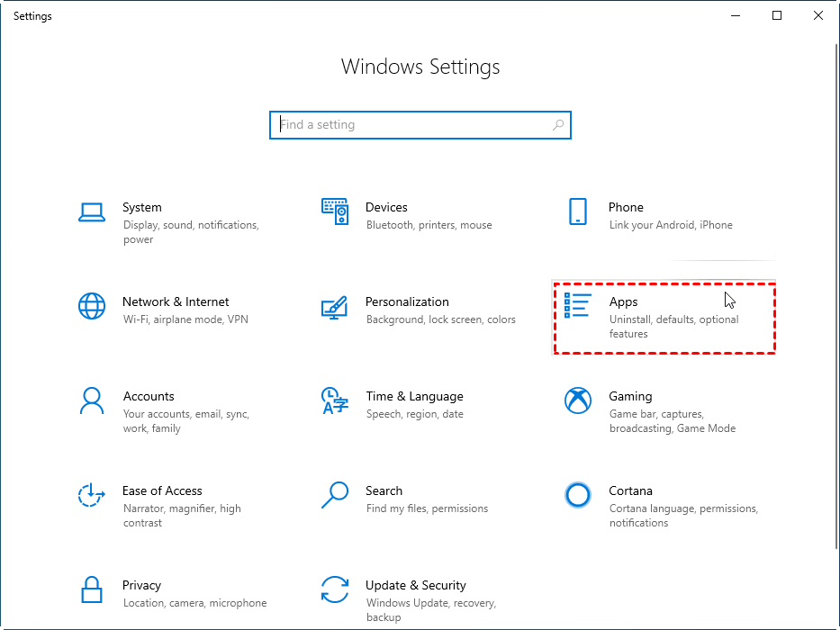This screenshot has height=630, width=840.
Task: Select the Accounts person icon
Action: (x=92, y=401)
